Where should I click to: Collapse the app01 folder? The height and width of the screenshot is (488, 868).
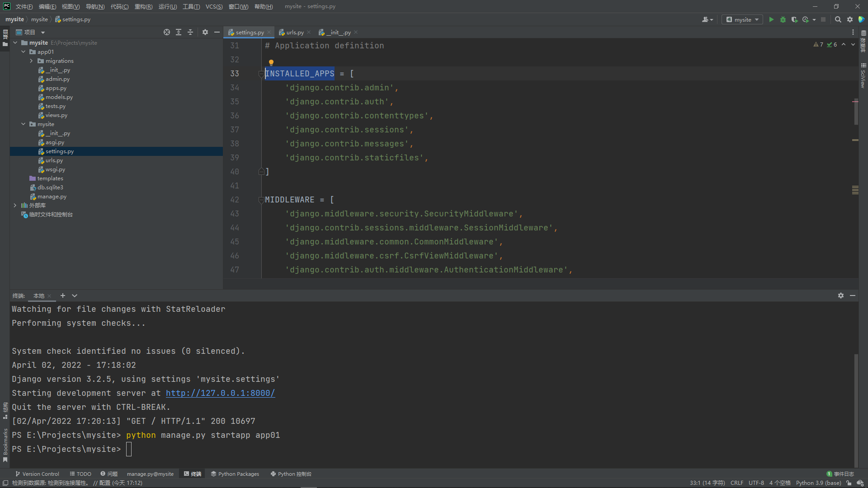coord(23,52)
